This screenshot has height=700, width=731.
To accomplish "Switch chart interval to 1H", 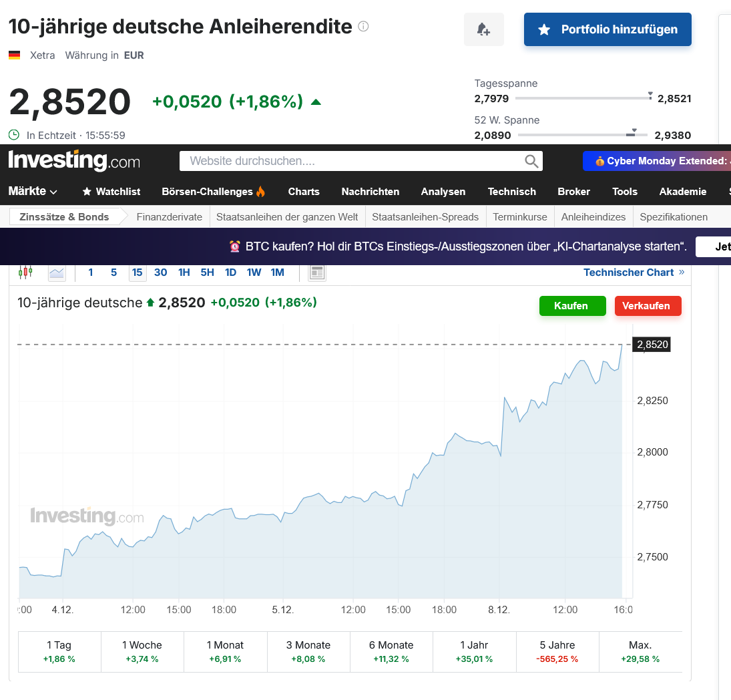I will pyautogui.click(x=184, y=273).
